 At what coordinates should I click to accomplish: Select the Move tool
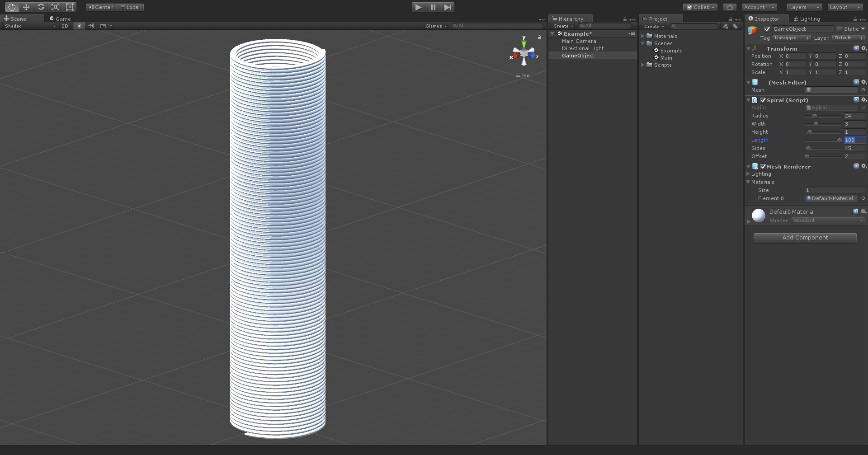(x=26, y=7)
